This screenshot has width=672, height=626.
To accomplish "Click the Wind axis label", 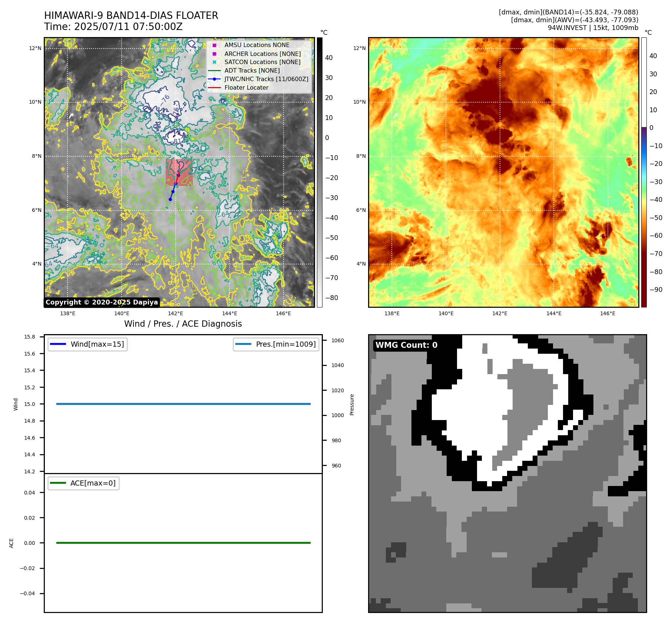I will (x=16, y=404).
